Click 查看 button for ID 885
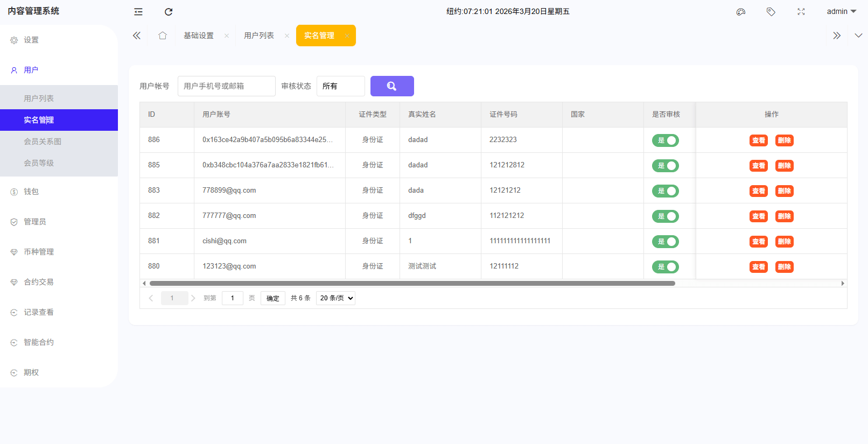This screenshot has height=444, width=868. pos(759,166)
